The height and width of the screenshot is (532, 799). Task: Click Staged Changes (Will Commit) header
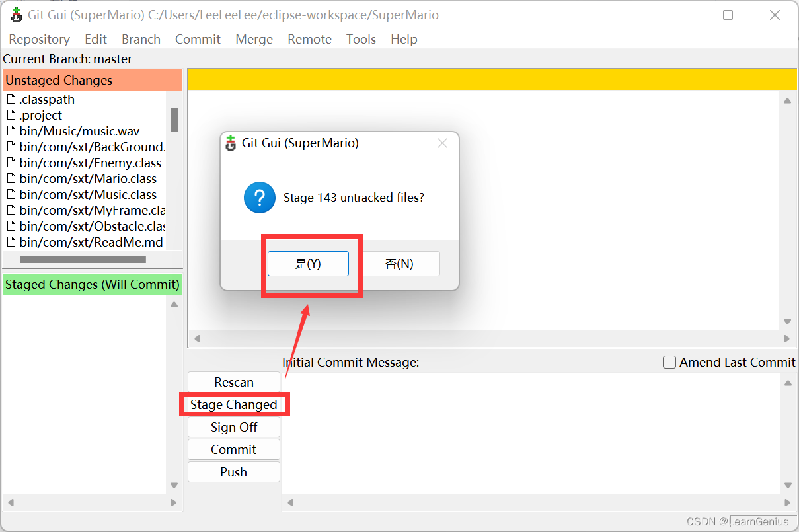(x=93, y=285)
